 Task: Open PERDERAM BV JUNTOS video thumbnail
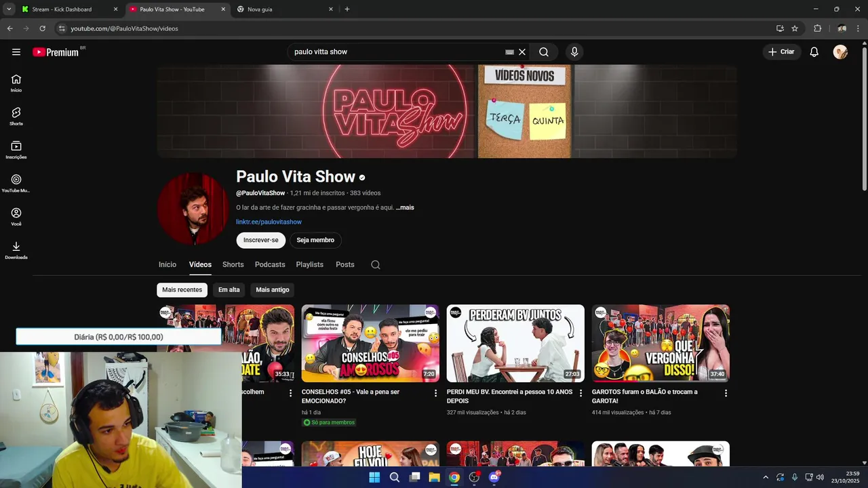point(515,344)
